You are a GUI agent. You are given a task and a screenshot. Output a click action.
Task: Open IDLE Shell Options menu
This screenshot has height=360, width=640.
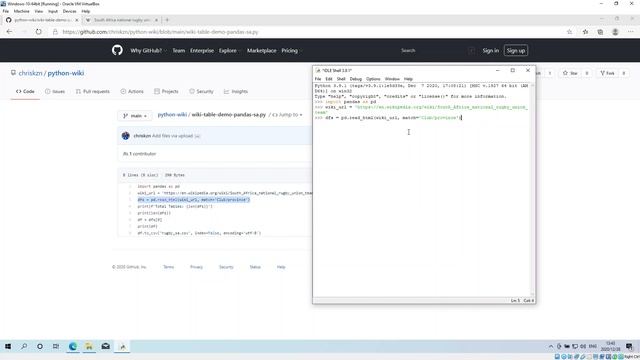pos(373,79)
